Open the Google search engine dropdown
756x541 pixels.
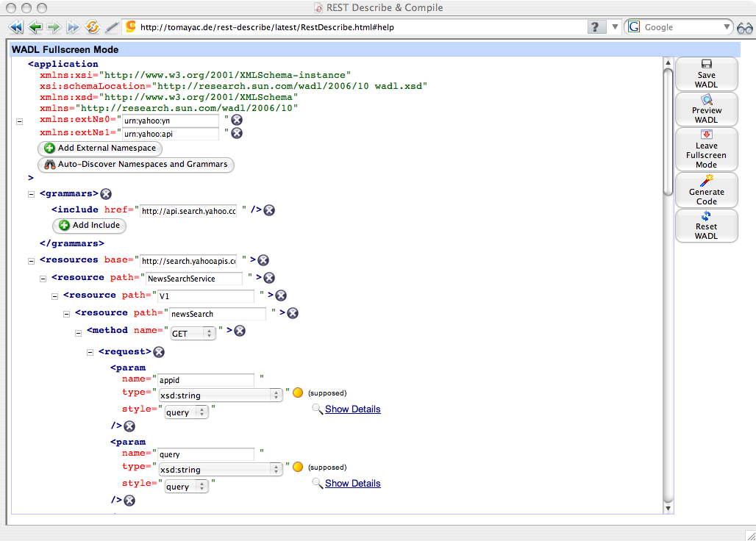click(x=726, y=27)
